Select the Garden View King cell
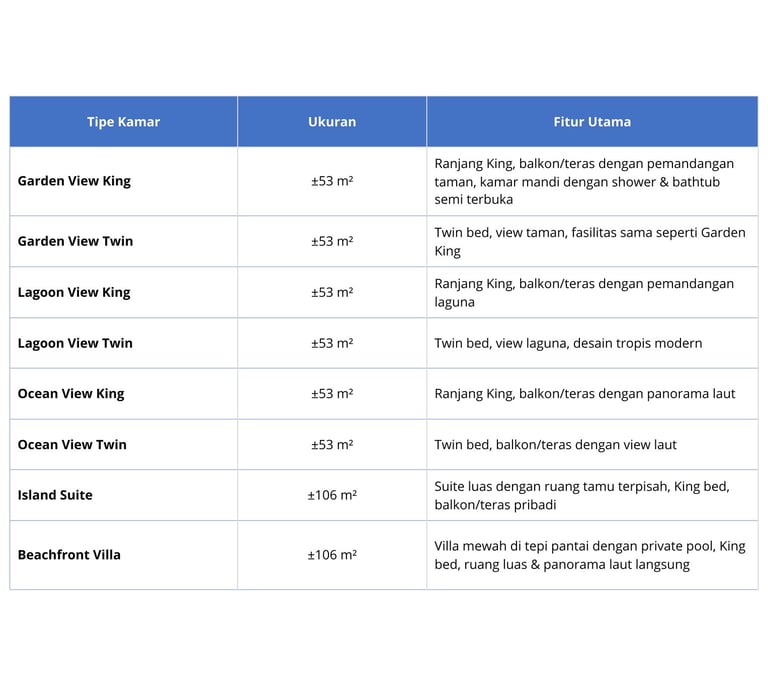 coord(74,181)
